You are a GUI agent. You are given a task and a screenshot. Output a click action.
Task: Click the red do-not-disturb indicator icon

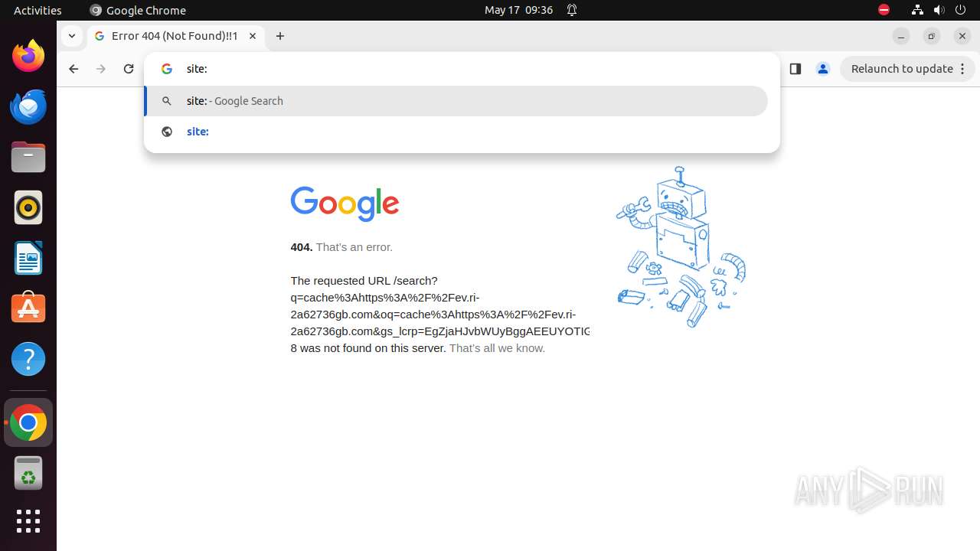pyautogui.click(x=884, y=10)
